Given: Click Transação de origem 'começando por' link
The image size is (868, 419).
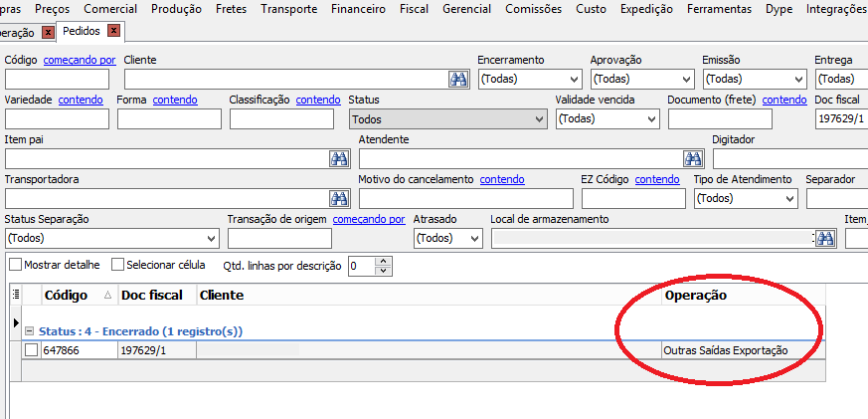Looking at the screenshot, I should point(369,219).
